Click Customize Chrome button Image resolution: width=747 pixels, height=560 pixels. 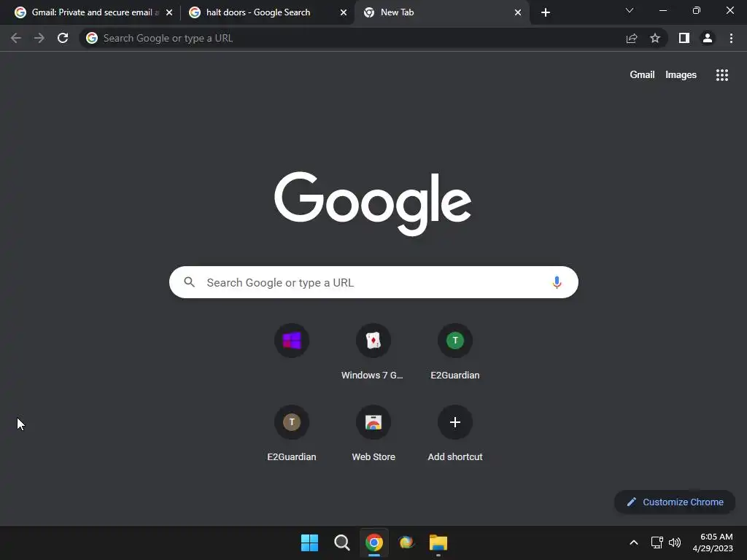[675, 502]
